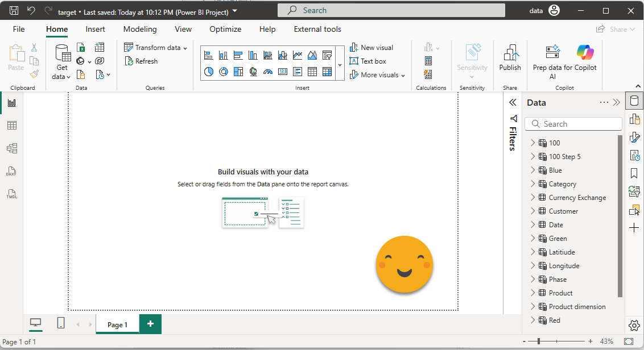Collapse the Filters pane with double chevron

click(513, 102)
